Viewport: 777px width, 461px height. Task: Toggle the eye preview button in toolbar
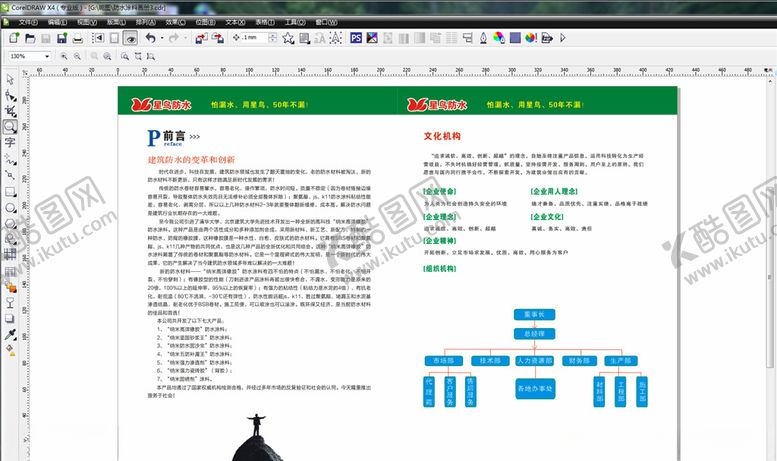pyautogui.click(x=130, y=38)
